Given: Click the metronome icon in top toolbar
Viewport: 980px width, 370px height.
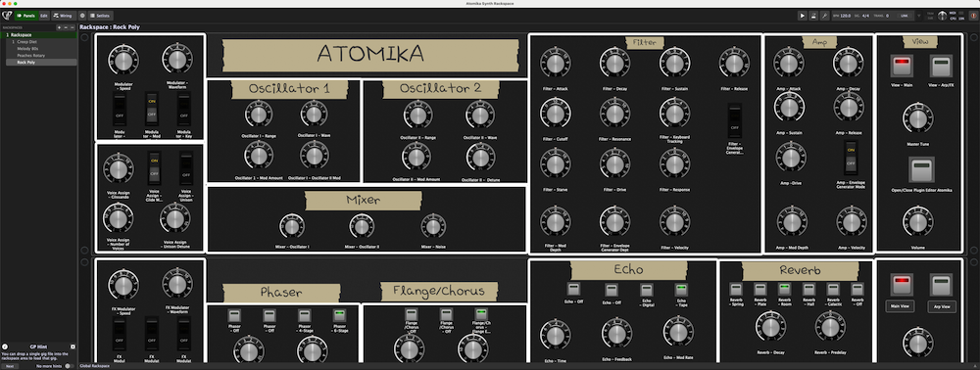Looking at the screenshot, I should (813, 15).
